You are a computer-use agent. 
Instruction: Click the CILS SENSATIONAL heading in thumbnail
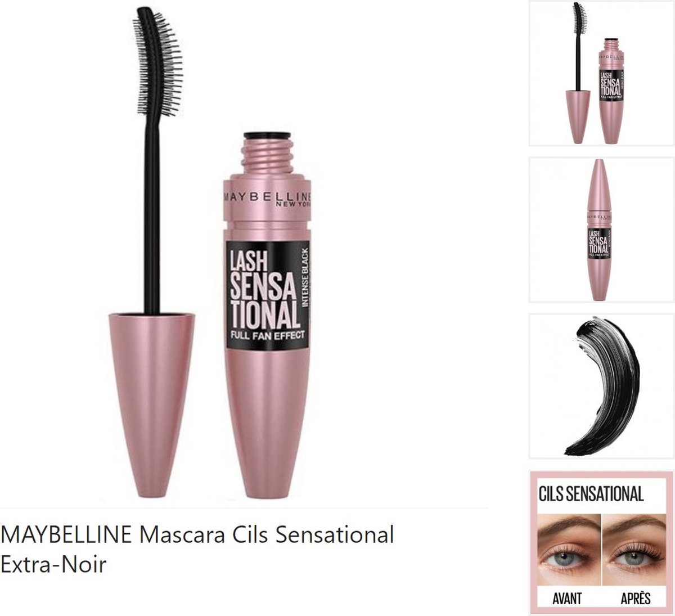coord(591,494)
